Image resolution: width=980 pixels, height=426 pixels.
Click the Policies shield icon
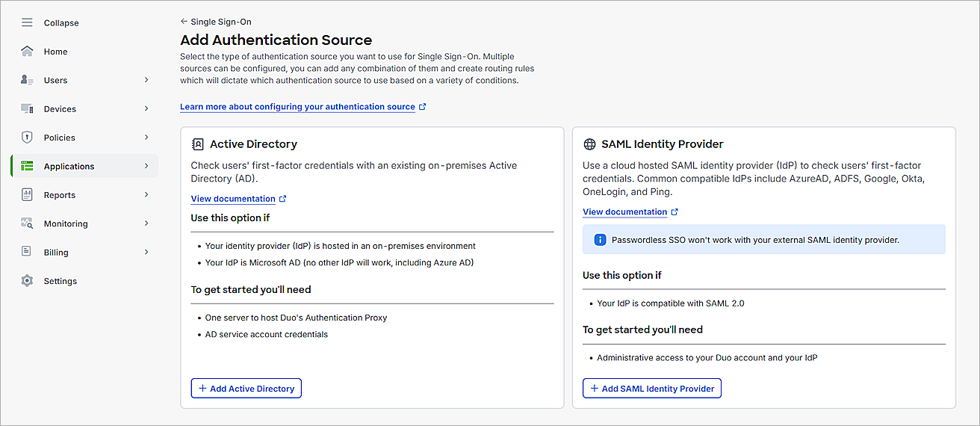[27, 138]
